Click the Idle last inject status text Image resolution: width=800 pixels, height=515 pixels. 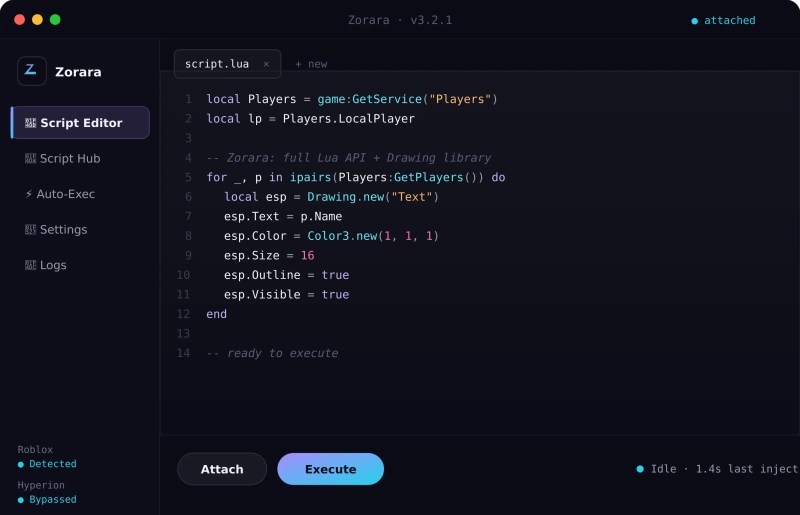pyautogui.click(x=717, y=469)
